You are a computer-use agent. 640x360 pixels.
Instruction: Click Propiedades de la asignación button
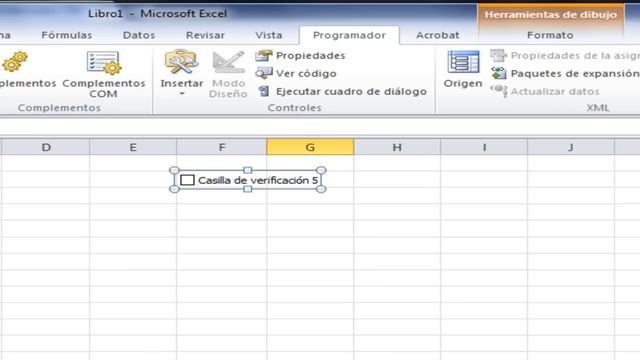tap(565, 56)
